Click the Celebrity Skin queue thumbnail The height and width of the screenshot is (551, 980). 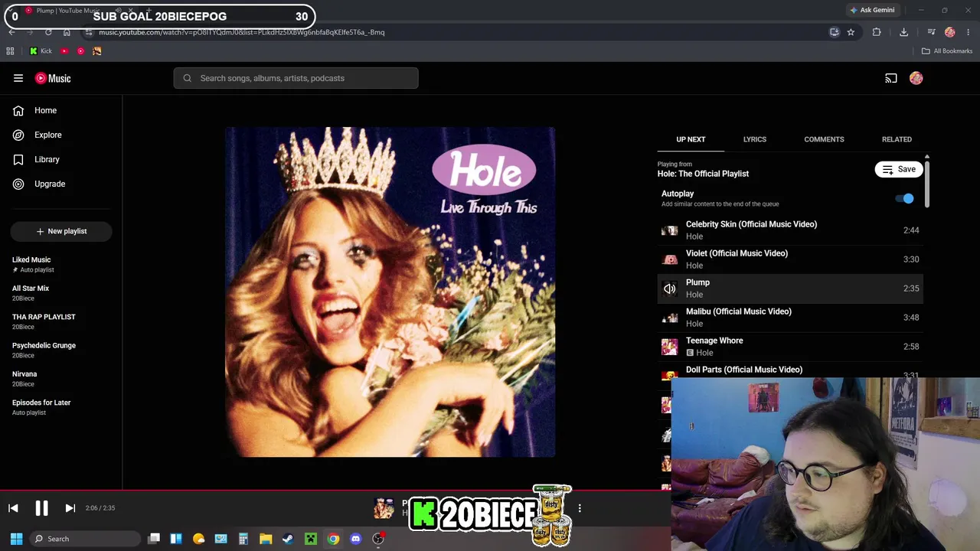pos(670,230)
